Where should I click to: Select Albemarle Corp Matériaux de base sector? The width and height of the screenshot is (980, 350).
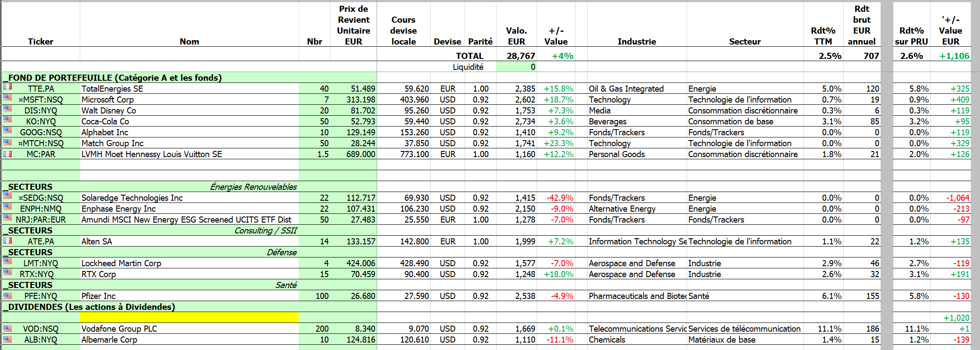coord(721,340)
